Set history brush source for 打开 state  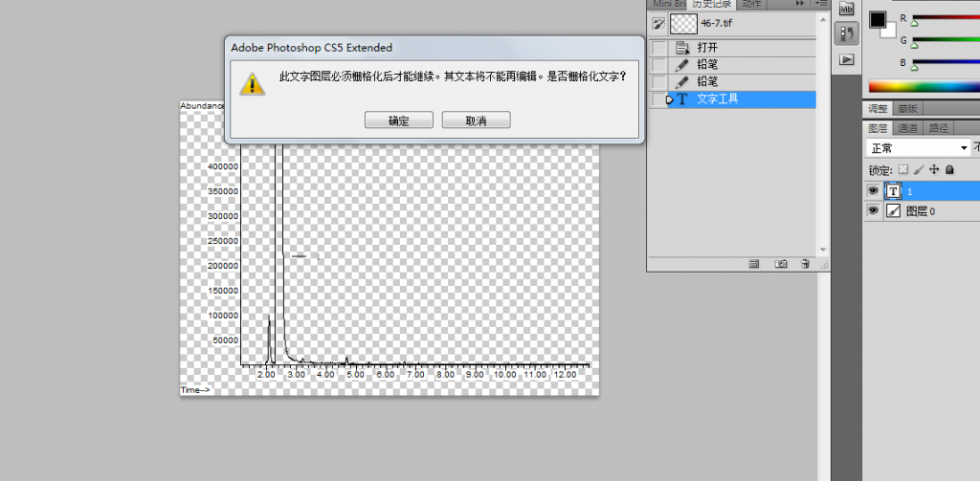(x=658, y=48)
